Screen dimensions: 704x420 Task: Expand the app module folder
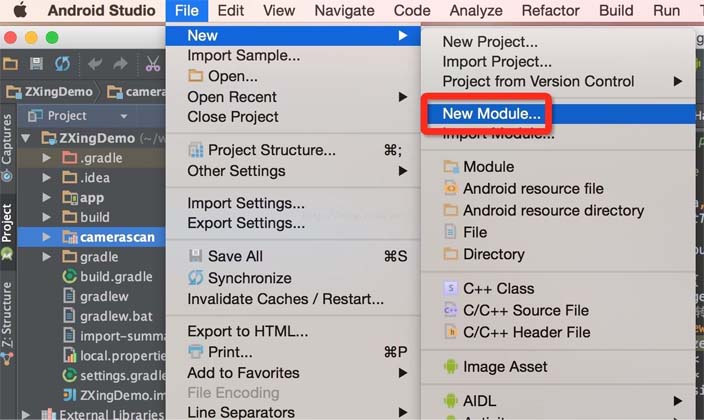[x=47, y=198]
